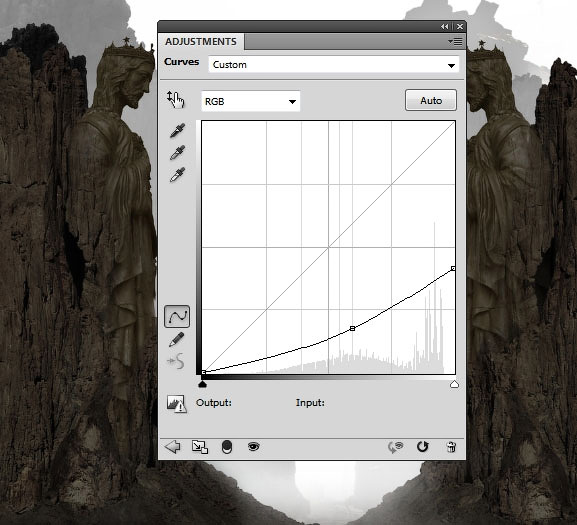This screenshot has height=525, width=577.
Task: Pick the gray point eyedropper
Action: [177, 153]
